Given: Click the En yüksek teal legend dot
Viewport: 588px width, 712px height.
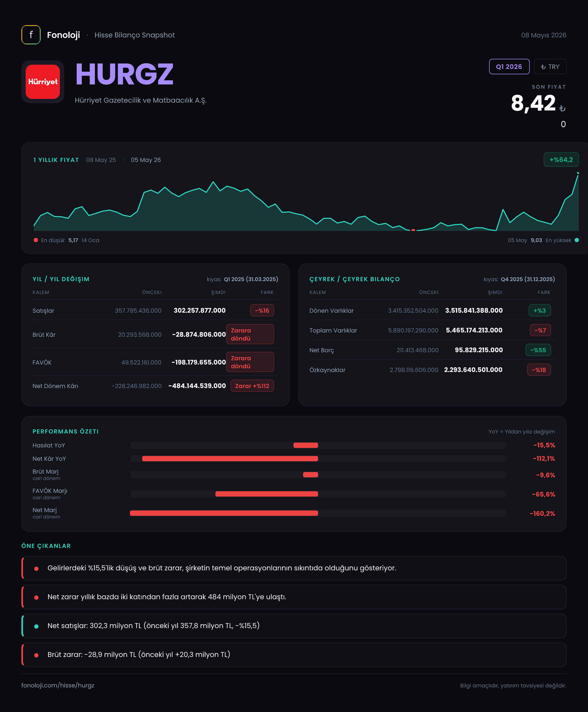Looking at the screenshot, I should pos(577,240).
